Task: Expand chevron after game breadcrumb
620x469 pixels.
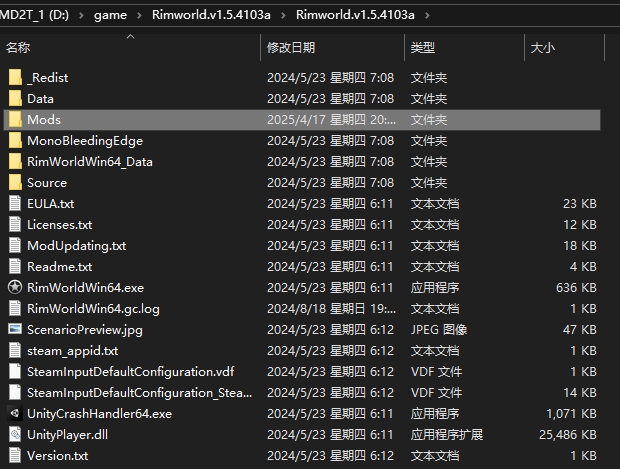Action: (139, 15)
